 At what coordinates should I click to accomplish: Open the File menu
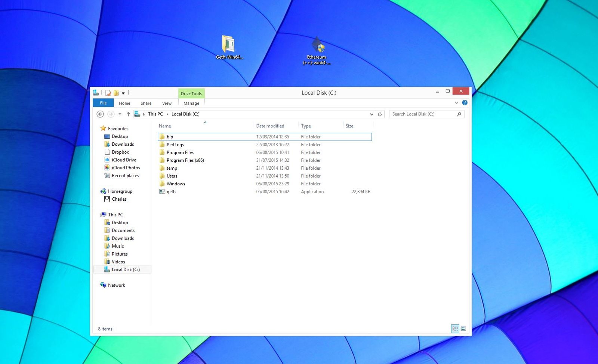103,103
